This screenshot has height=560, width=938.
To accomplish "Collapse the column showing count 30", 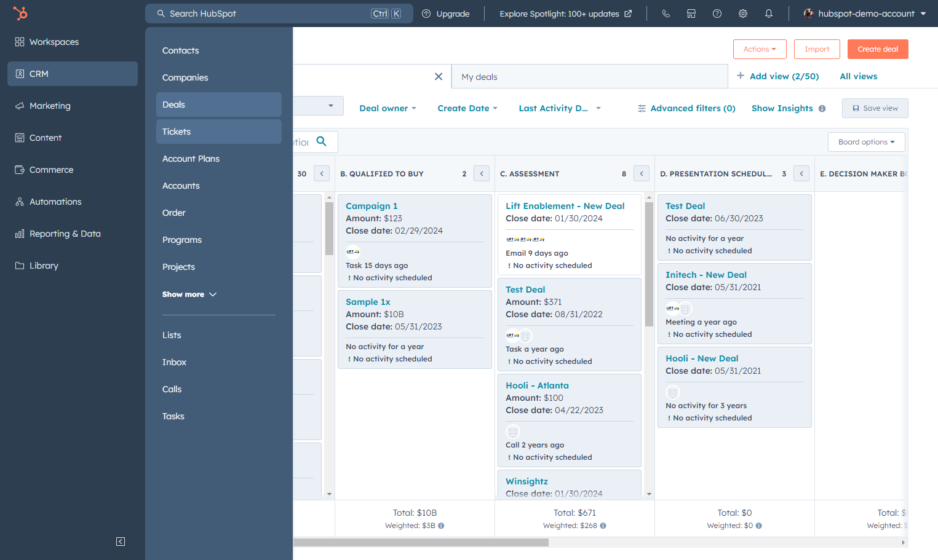I will [322, 174].
